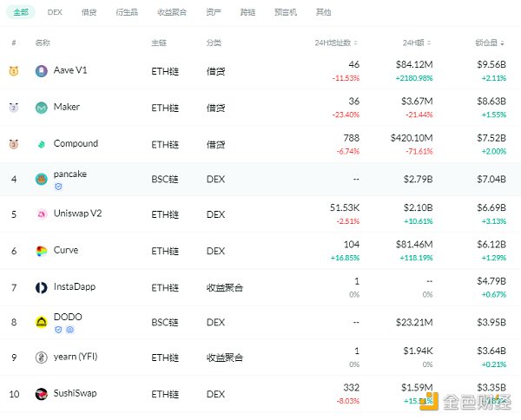Click -71.61% change in Compound row

tap(419, 151)
